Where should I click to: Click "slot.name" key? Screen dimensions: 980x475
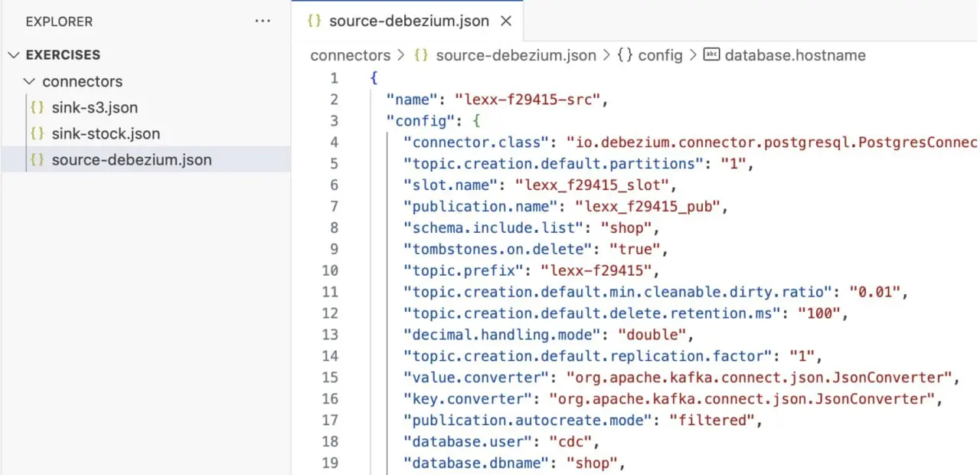pyautogui.click(x=450, y=185)
